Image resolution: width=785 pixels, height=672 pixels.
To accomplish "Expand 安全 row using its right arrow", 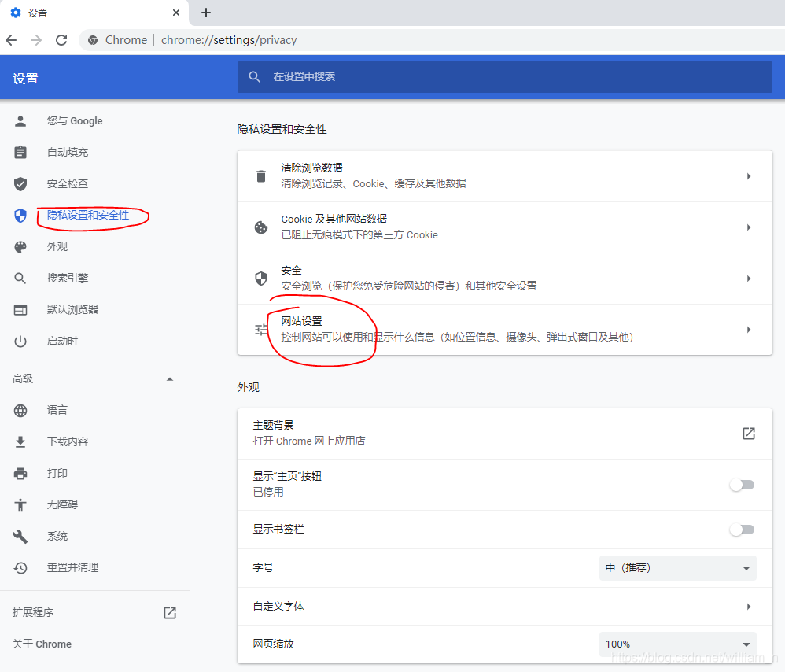I will (749, 279).
